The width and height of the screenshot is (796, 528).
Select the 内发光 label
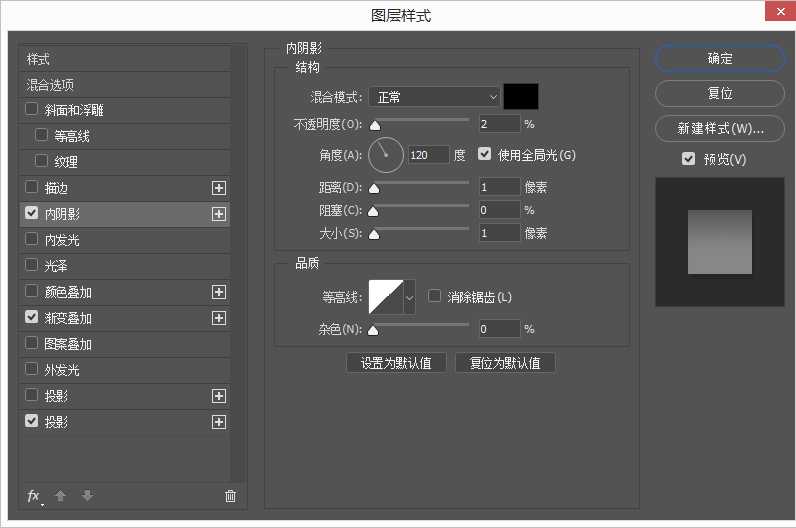tap(62, 240)
